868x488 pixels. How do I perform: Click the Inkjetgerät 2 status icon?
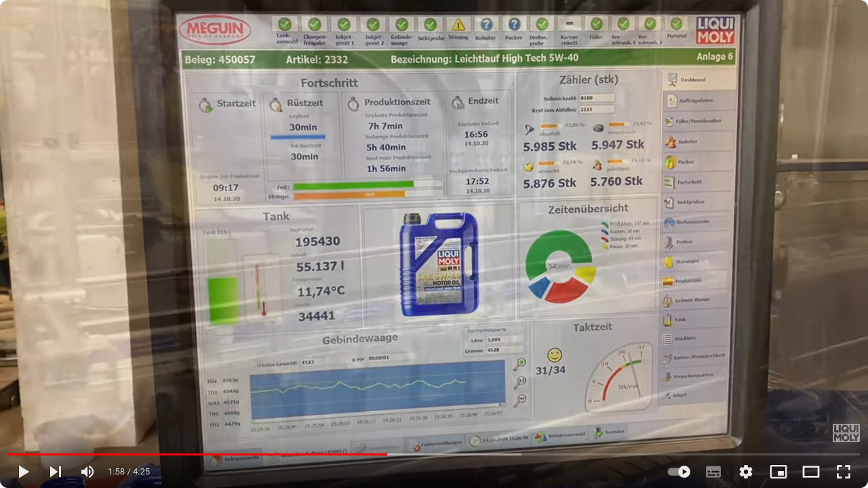373,24
